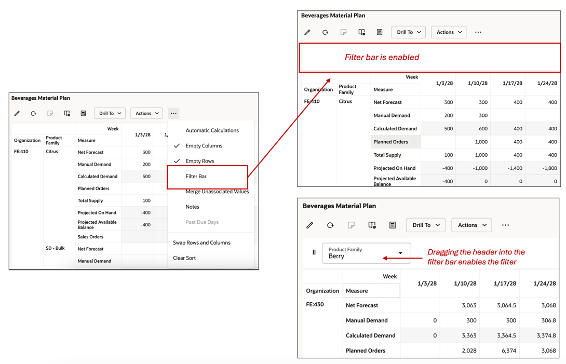Click the Product Family header in left panel table
Image resolution: width=566 pixels, height=364 pixels.
tap(54, 140)
